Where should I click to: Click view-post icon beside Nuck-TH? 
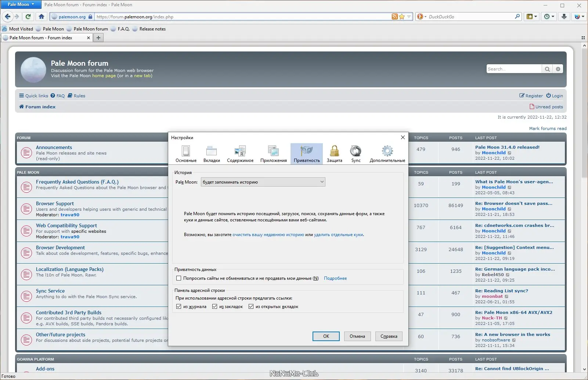[x=506, y=318]
